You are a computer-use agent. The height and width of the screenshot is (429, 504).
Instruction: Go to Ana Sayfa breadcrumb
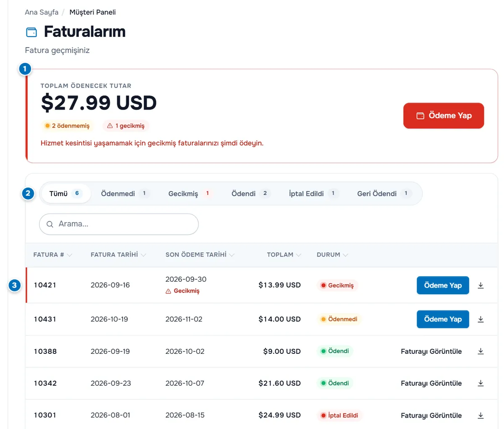point(42,12)
